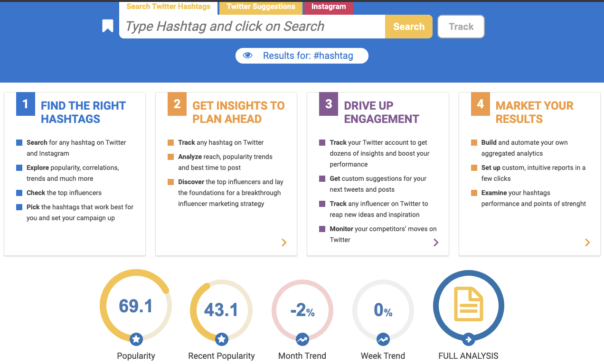The image size is (604, 364).
Task: Click the Market Your Results heading
Action: tap(535, 112)
